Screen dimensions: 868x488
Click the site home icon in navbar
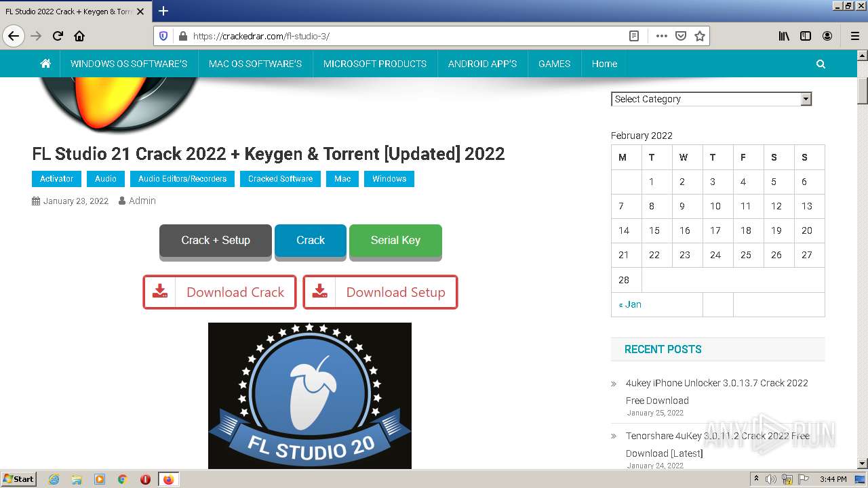pyautogui.click(x=45, y=64)
